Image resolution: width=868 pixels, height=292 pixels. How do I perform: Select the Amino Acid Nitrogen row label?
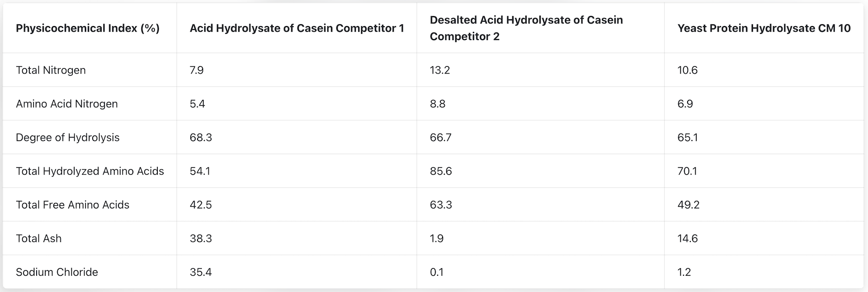[x=67, y=104]
